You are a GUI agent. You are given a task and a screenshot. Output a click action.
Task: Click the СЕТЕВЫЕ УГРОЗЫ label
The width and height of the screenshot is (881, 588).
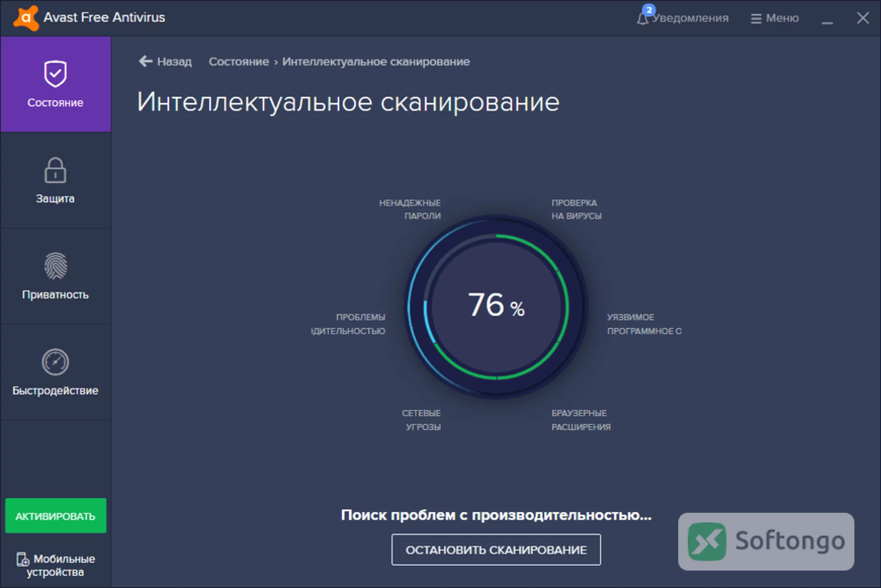point(421,420)
